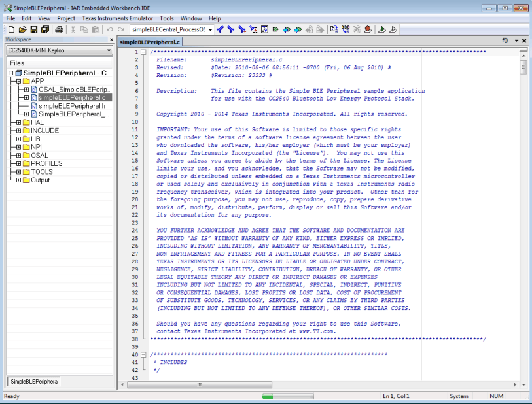This screenshot has height=404, width=532.
Task: Click the Debug without Downloading icon
Action: (394, 29)
